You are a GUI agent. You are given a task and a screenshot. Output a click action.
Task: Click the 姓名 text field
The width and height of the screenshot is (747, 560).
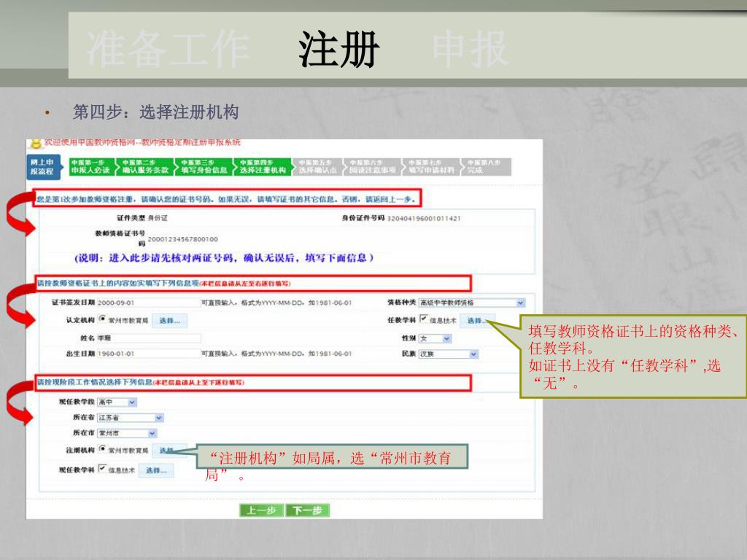tap(148, 338)
